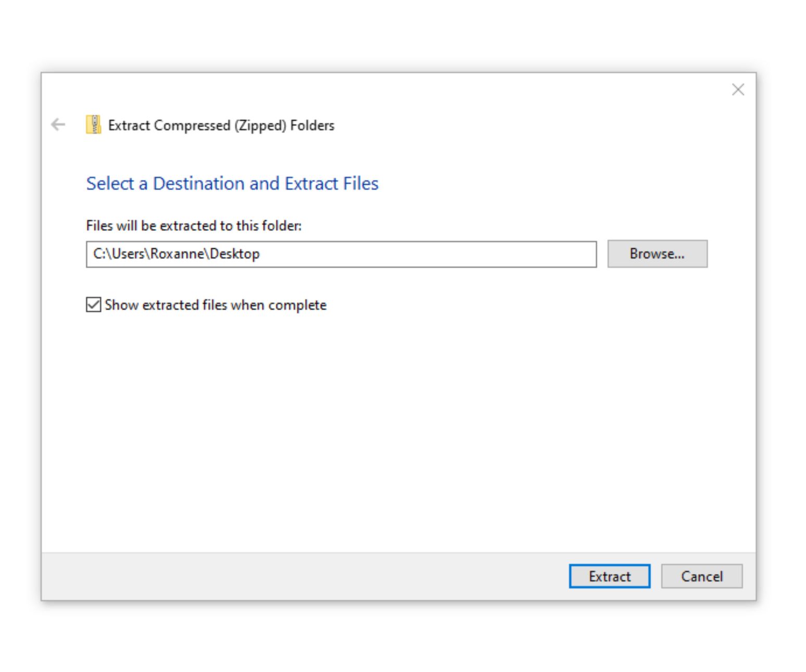The image size is (806, 672).
Task: Cancel the extraction wizard
Action: click(x=701, y=576)
